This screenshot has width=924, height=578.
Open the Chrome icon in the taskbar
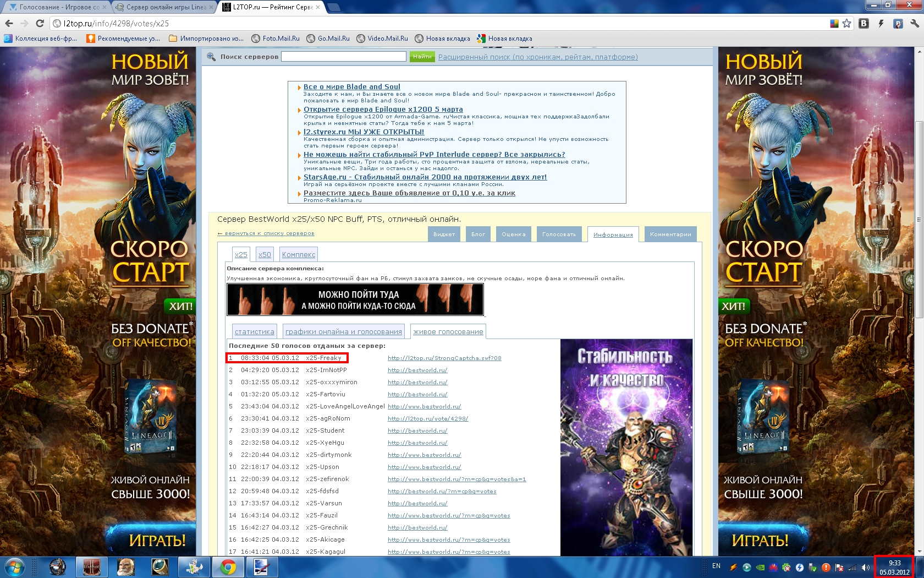pyautogui.click(x=227, y=567)
